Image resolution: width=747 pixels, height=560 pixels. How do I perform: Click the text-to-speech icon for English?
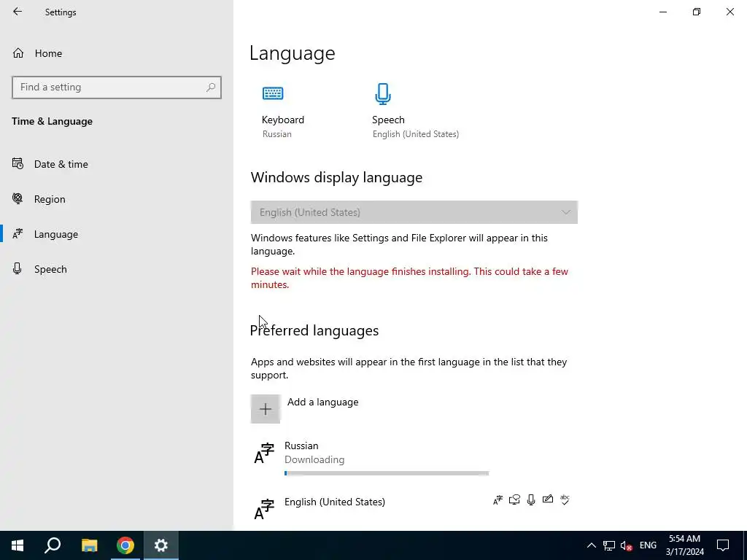click(x=514, y=500)
